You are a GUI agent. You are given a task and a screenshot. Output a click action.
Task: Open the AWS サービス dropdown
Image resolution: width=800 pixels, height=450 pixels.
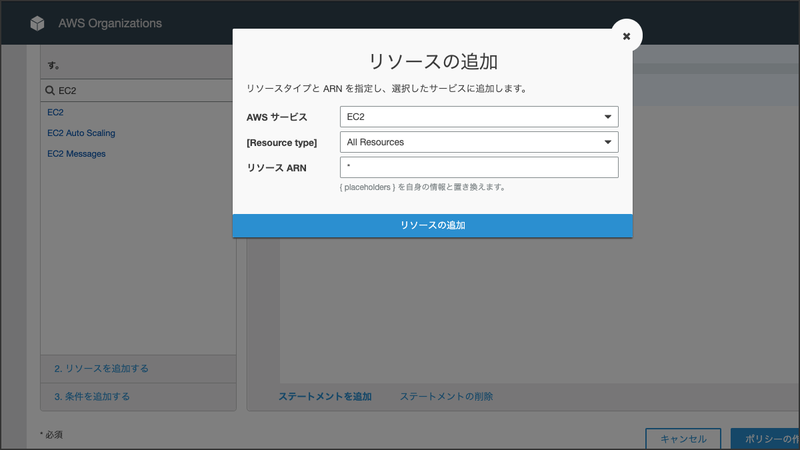pos(479,117)
